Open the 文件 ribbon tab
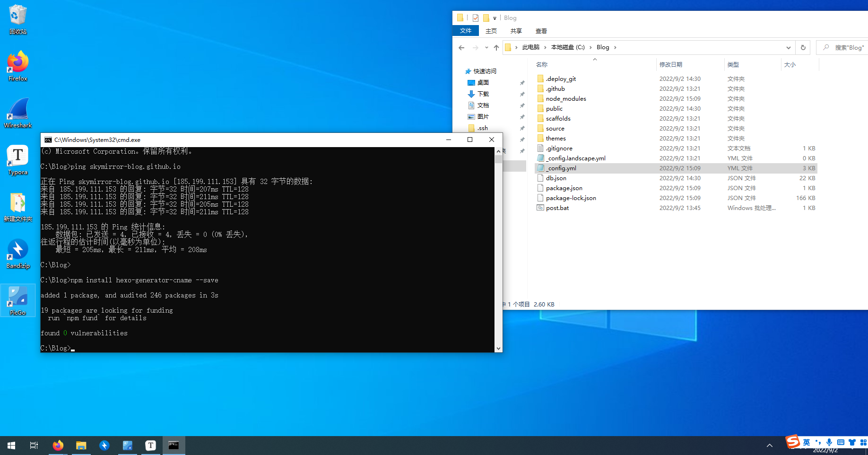The width and height of the screenshot is (868, 455). pyautogui.click(x=466, y=31)
